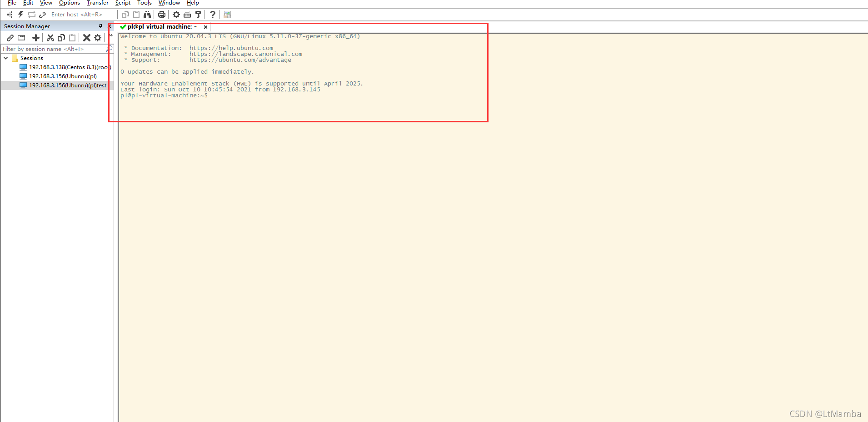
Task: Click Connect in tab icon in Session Manager
Action: coord(21,38)
